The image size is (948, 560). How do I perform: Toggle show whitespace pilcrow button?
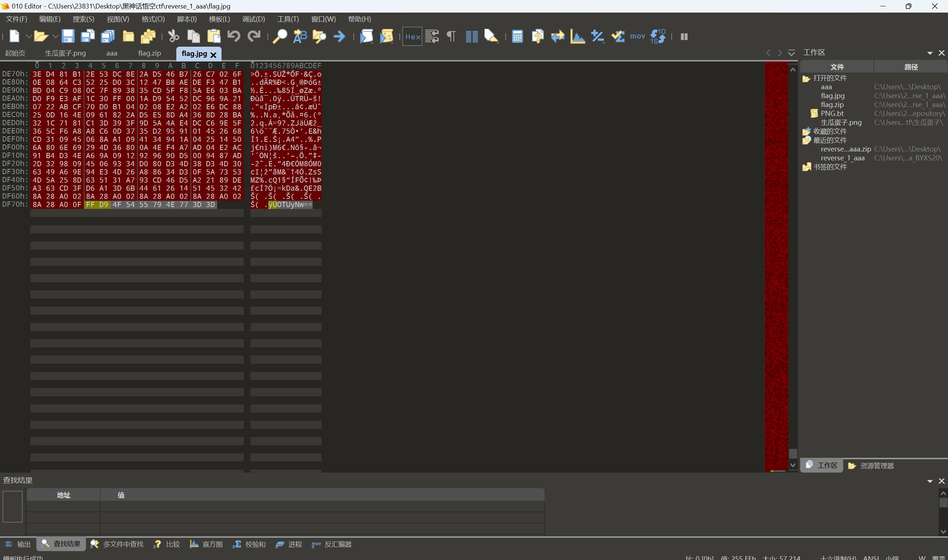pyautogui.click(x=451, y=36)
